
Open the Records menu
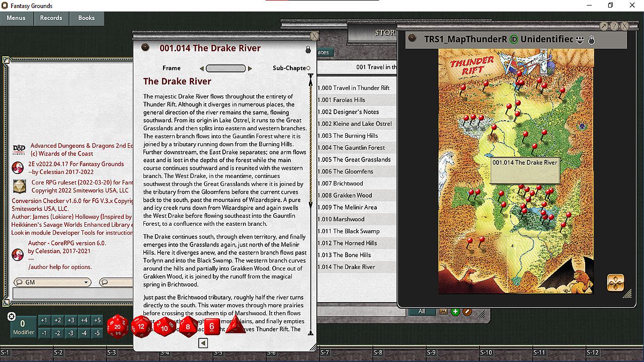(x=51, y=18)
